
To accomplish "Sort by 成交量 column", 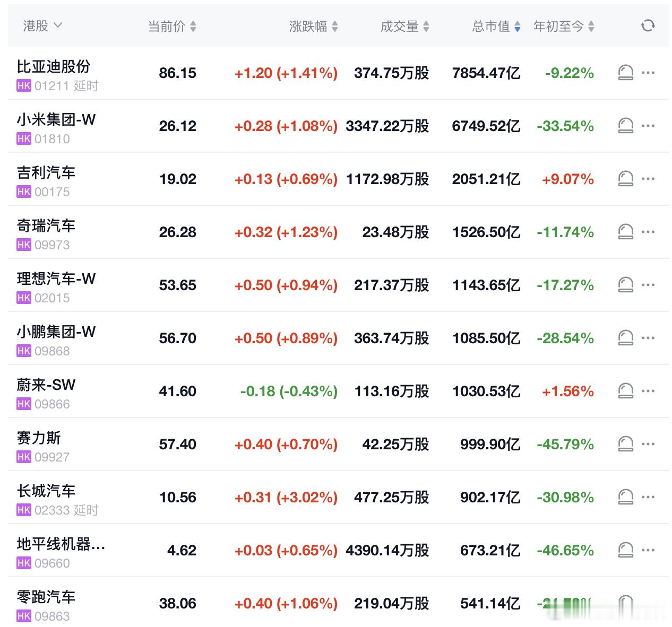I will [405, 26].
